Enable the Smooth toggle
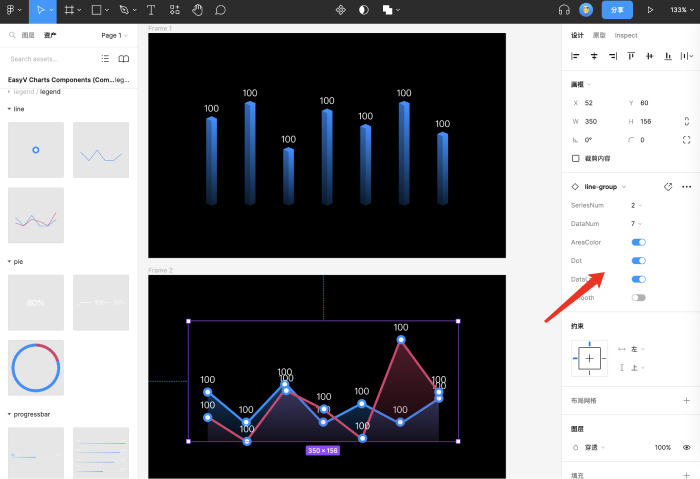700x479 pixels. click(638, 297)
